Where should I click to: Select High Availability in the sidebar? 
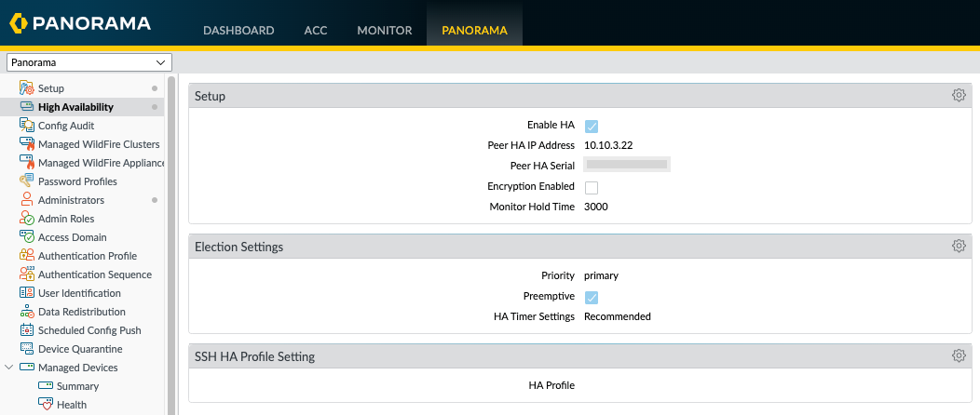click(x=75, y=107)
